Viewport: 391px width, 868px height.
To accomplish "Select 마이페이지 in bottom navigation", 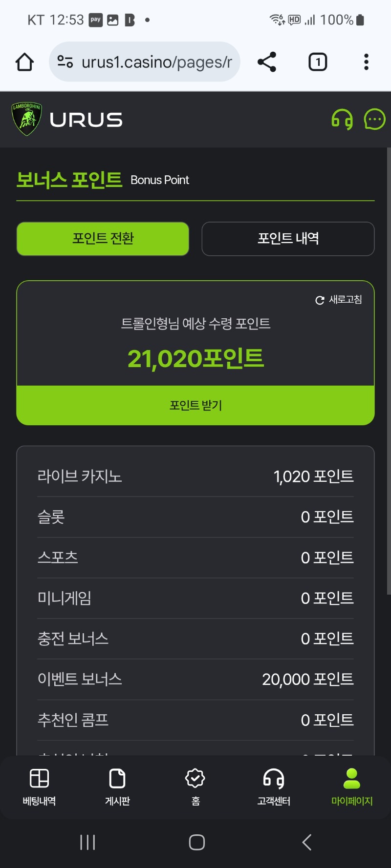I will pyautogui.click(x=352, y=786).
